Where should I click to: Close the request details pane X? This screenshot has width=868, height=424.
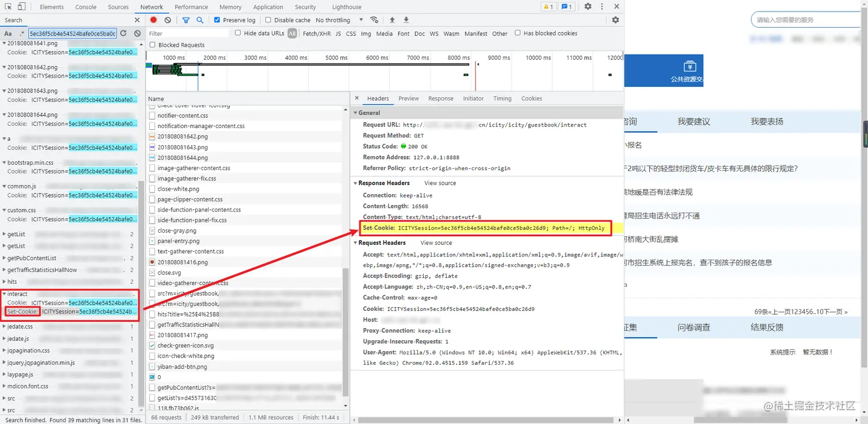[x=356, y=98]
